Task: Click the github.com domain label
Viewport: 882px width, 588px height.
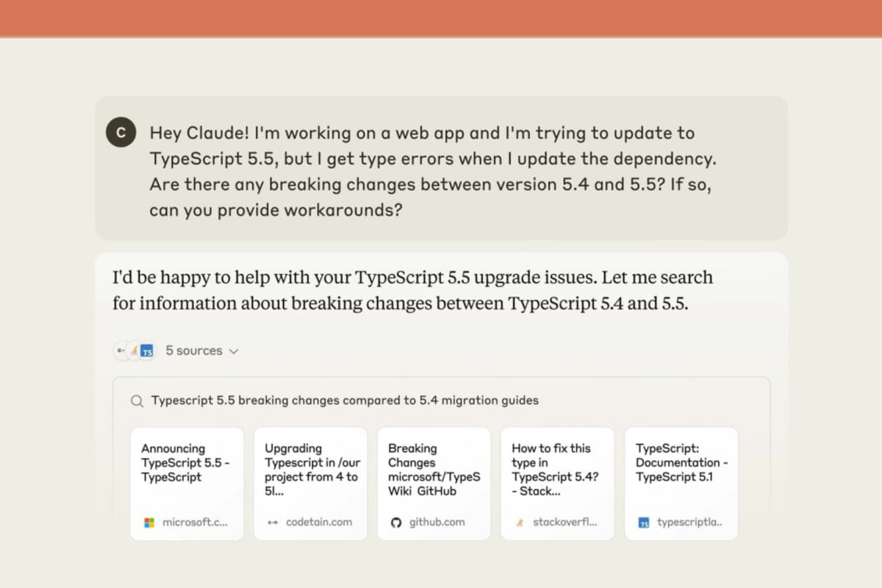Action: pos(437,523)
